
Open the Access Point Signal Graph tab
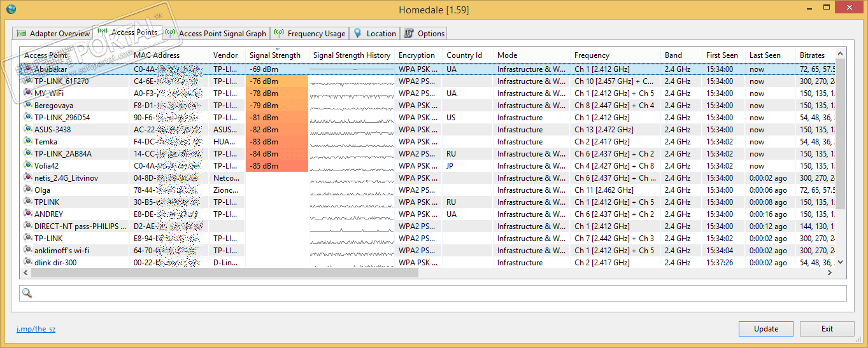click(x=216, y=33)
